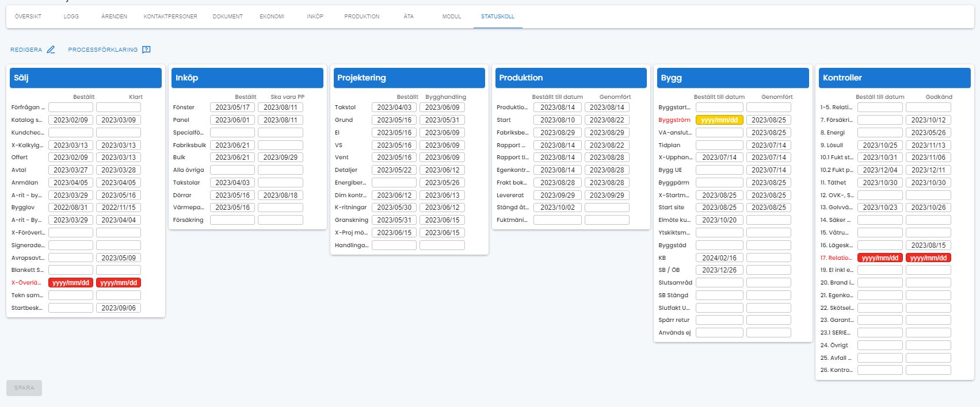Click the yellow Byggström Beställt date field
This screenshot has height=407, width=980.
tap(719, 120)
